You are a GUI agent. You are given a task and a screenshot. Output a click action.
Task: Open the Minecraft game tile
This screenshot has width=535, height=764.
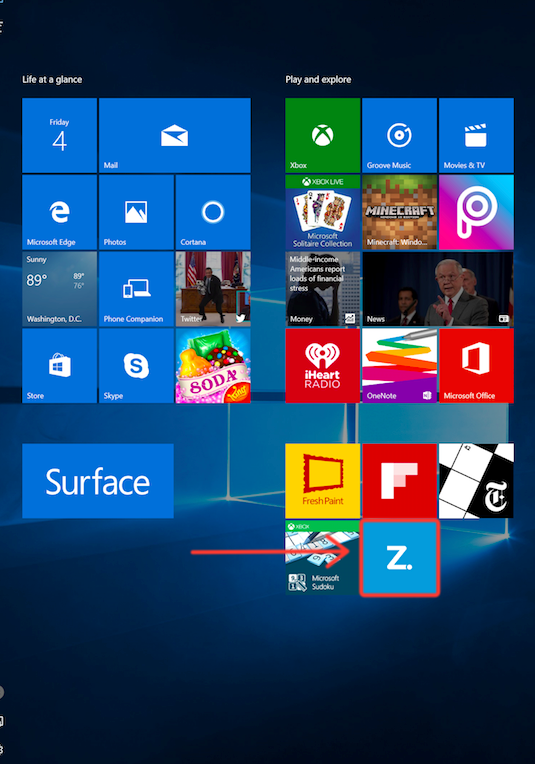coord(399,212)
